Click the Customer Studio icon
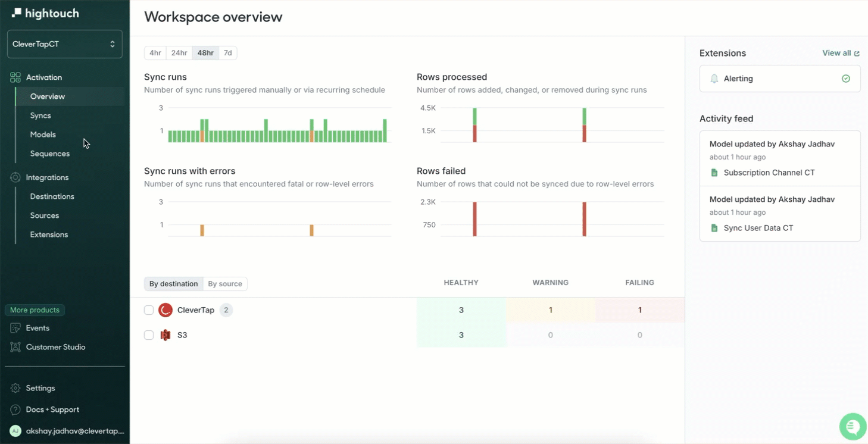 pyautogui.click(x=15, y=347)
